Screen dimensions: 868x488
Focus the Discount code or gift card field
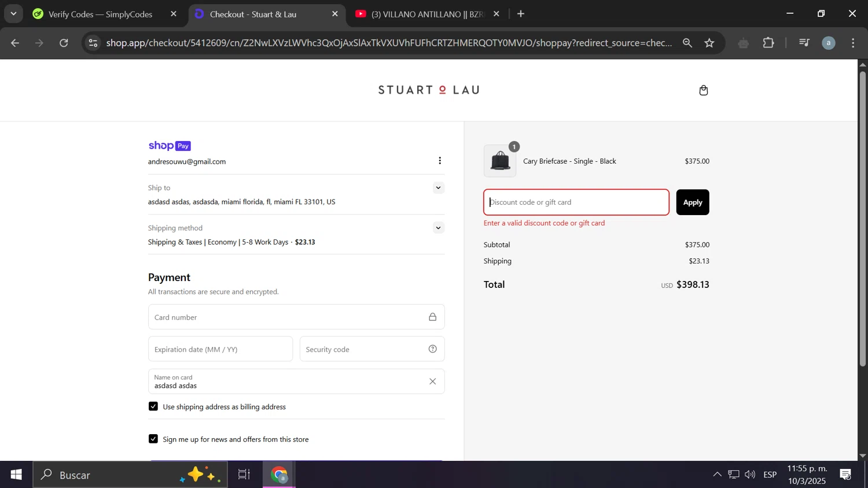coord(576,202)
